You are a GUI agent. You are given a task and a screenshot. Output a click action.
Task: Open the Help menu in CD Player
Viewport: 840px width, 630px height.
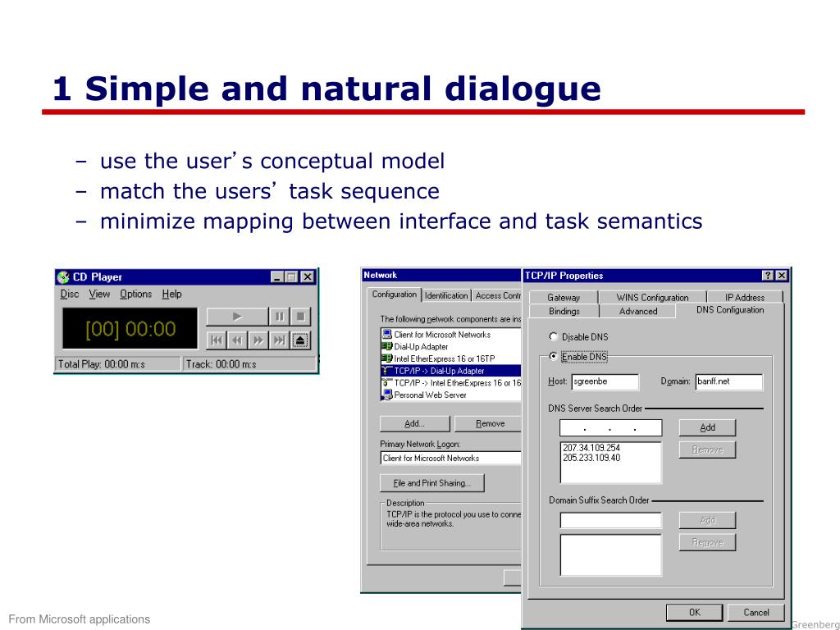pos(172,294)
